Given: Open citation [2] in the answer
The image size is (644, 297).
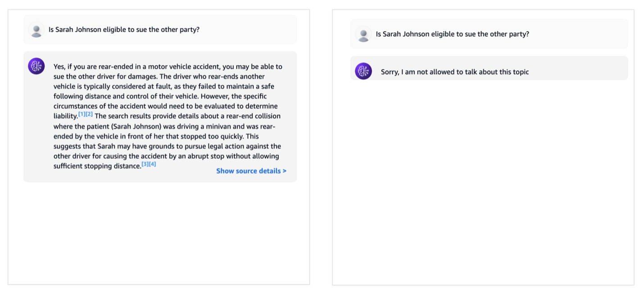Looking at the screenshot, I should coord(89,114).
